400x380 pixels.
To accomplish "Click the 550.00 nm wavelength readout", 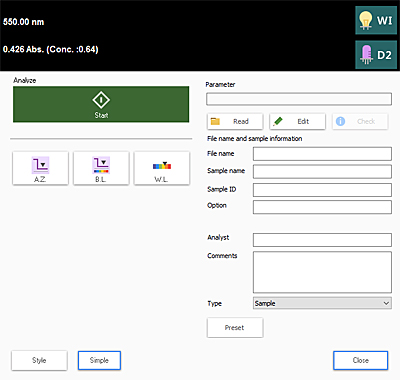I will (23, 22).
